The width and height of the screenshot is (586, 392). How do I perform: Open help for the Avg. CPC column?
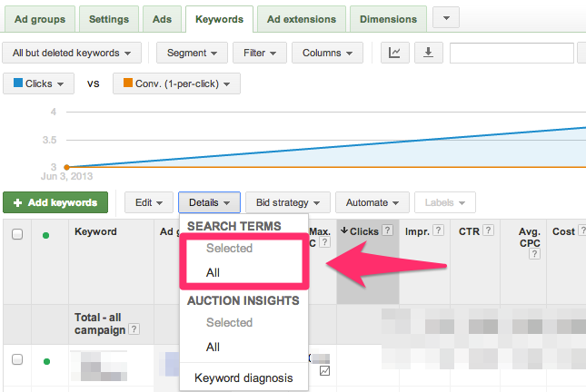[534, 254]
